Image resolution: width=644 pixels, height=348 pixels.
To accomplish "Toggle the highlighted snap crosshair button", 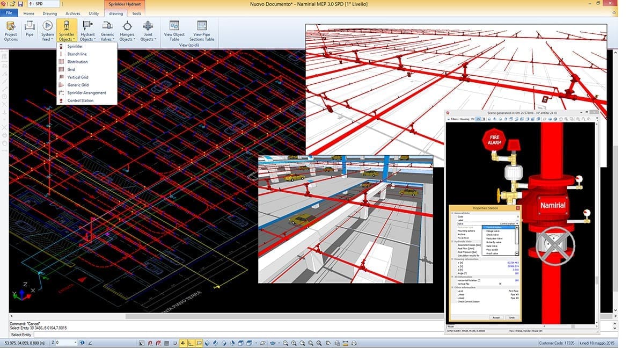I will (183, 343).
